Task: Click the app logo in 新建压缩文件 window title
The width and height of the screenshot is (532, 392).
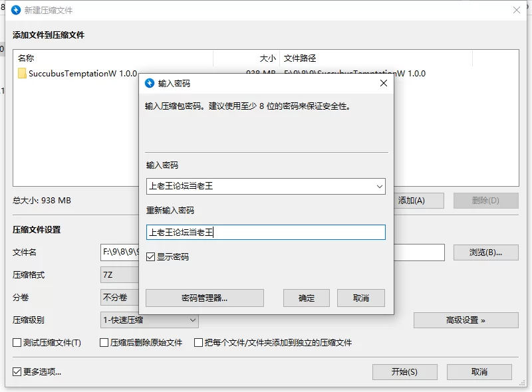Action: [16, 10]
